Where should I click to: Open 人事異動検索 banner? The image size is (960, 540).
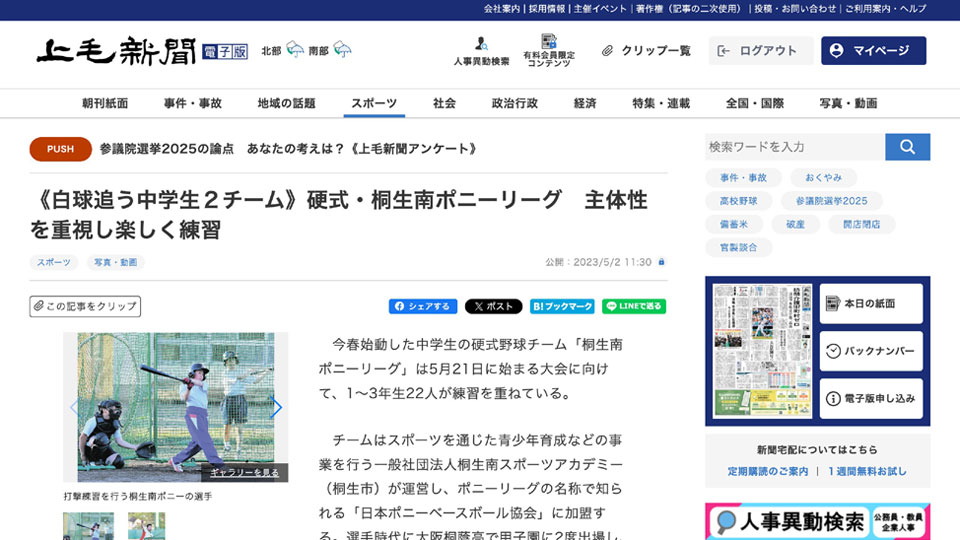(817, 521)
